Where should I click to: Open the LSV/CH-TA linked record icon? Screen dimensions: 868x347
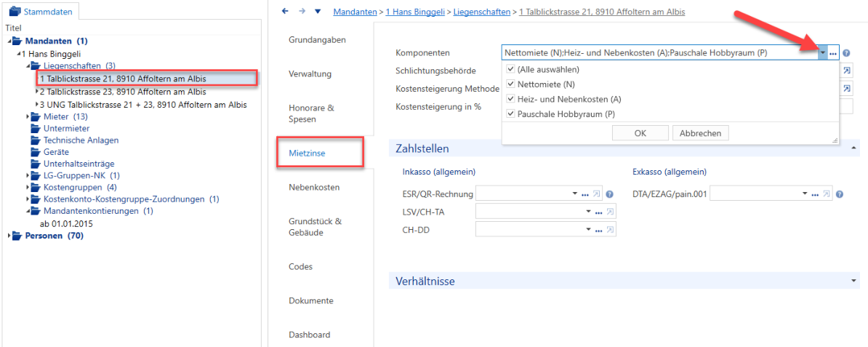(610, 212)
